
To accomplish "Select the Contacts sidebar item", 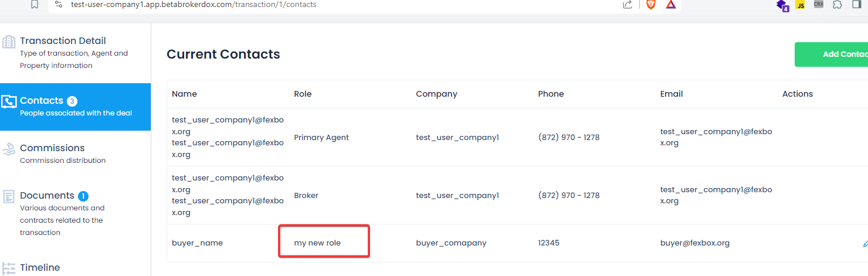I will tap(75, 107).
